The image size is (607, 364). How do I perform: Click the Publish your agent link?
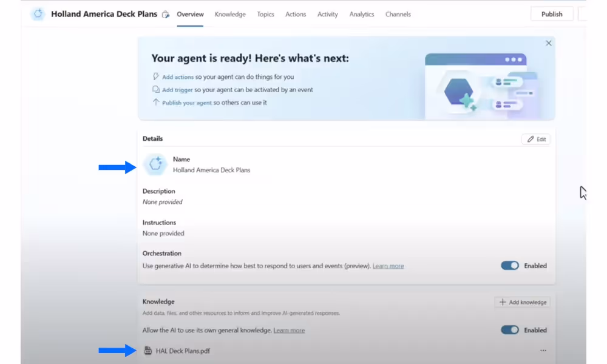pos(186,103)
